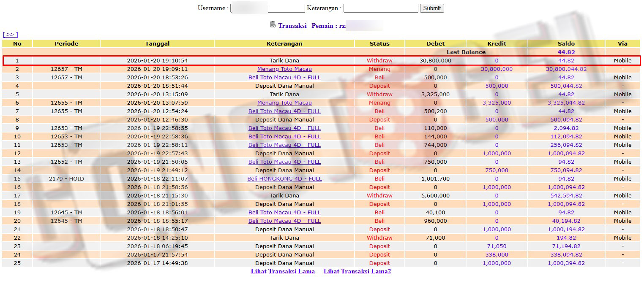Open Beli Toto Macau link with debet 744,000

(284, 145)
